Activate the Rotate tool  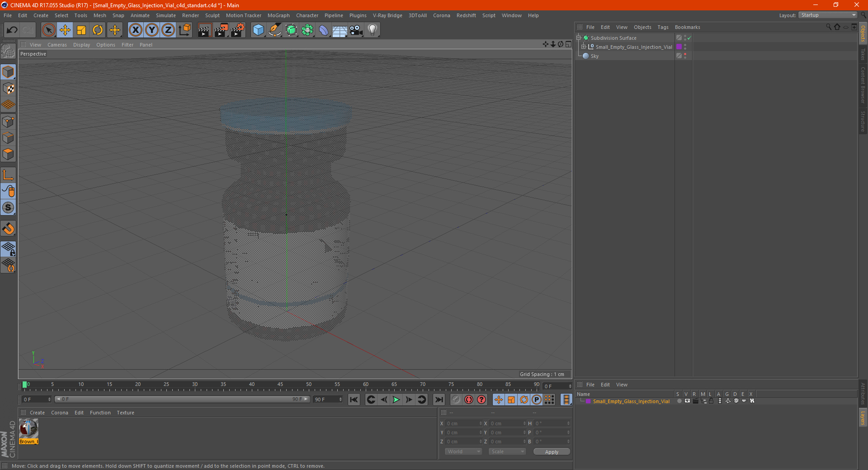point(98,30)
